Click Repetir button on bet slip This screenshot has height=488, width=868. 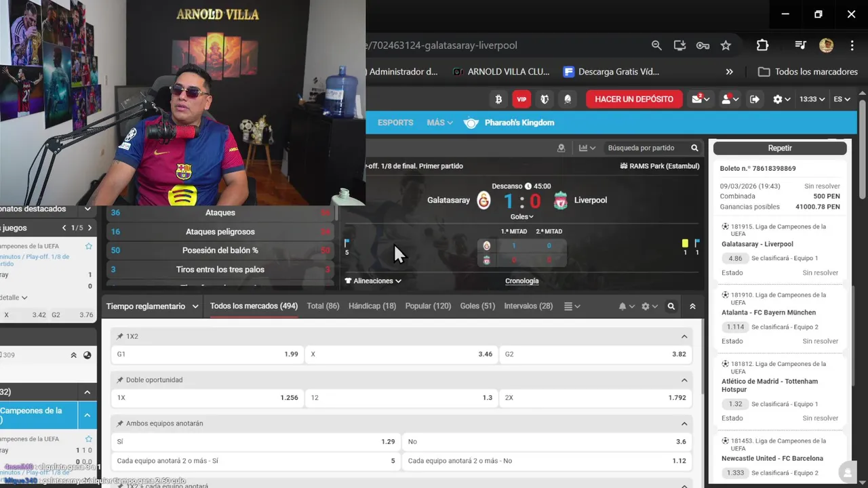tap(780, 148)
